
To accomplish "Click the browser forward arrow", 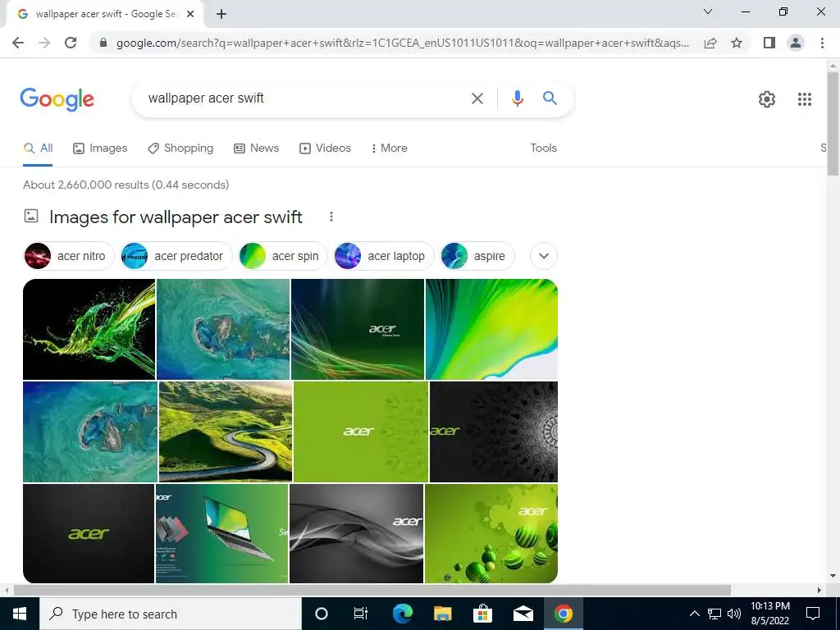I will 44,43.
